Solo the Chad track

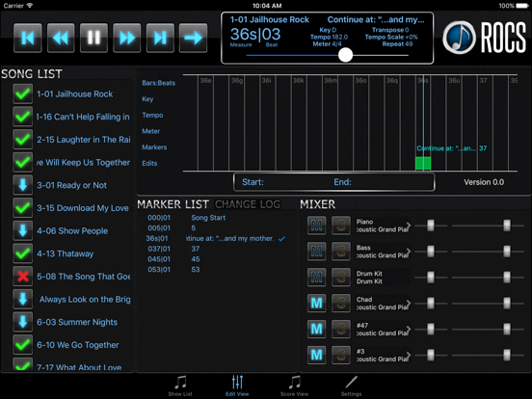point(341,303)
